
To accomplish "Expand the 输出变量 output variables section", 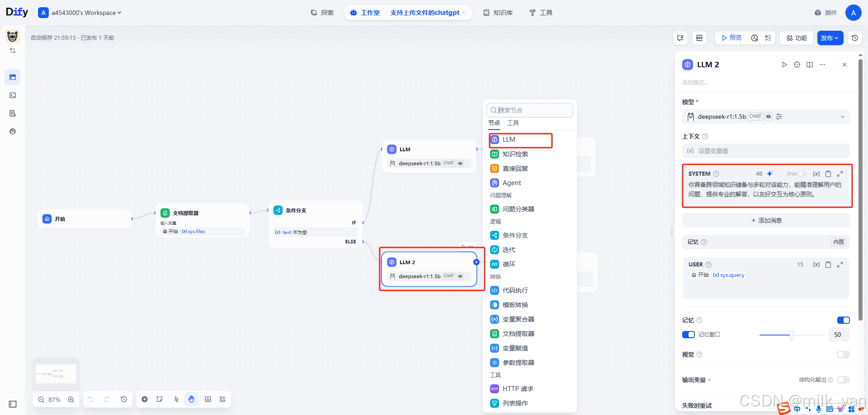I will [x=697, y=380].
